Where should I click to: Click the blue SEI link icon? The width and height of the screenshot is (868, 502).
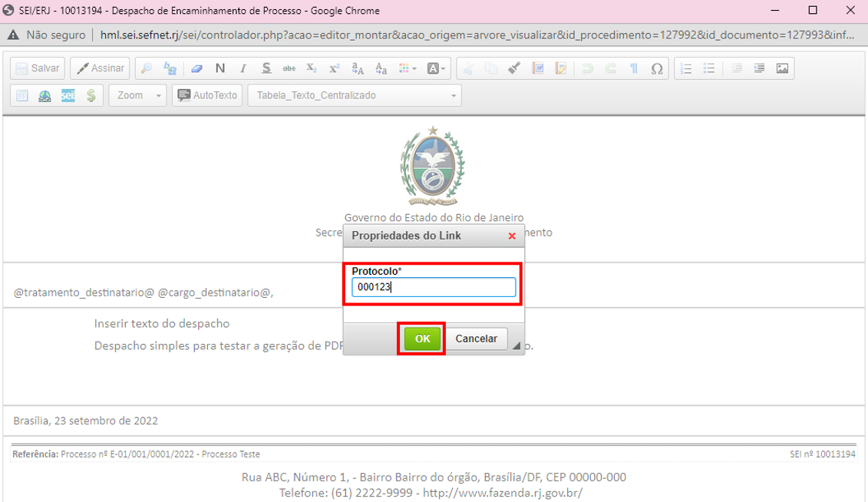(68, 96)
